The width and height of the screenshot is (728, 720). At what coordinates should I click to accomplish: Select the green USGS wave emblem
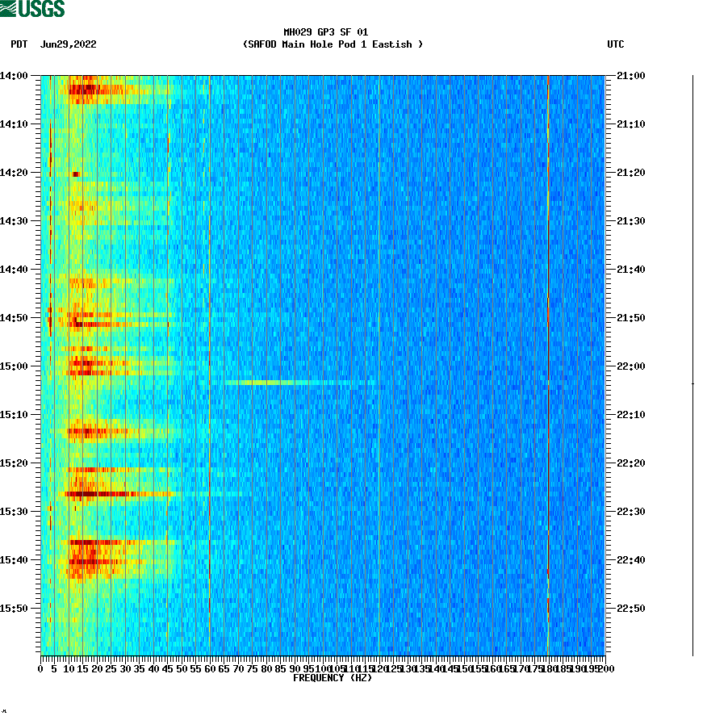pos(9,8)
